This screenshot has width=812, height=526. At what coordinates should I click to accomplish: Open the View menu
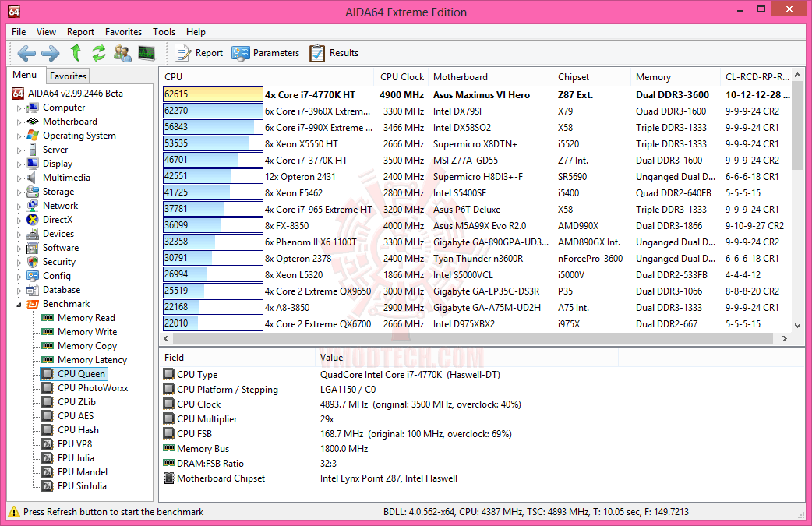pos(46,32)
